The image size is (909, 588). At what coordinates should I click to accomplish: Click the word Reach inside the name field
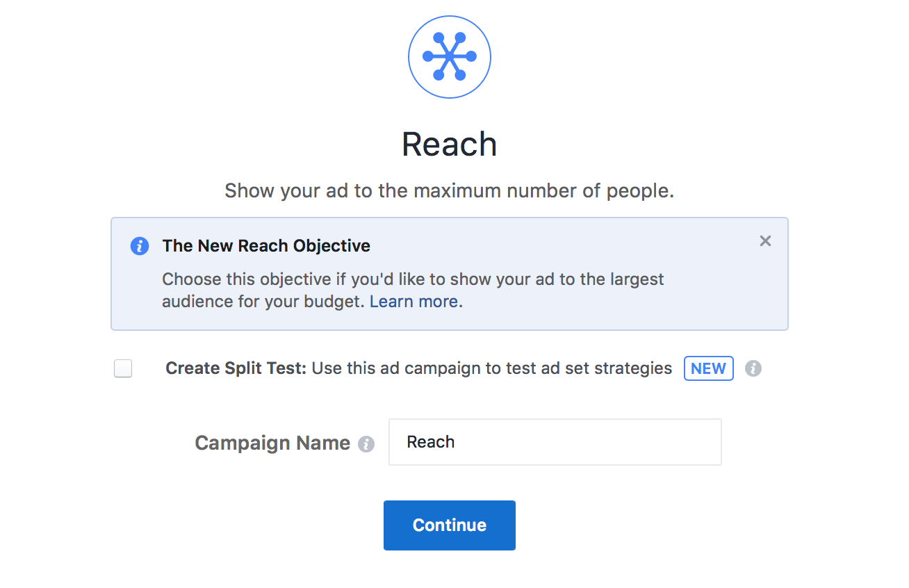click(x=431, y=442)
